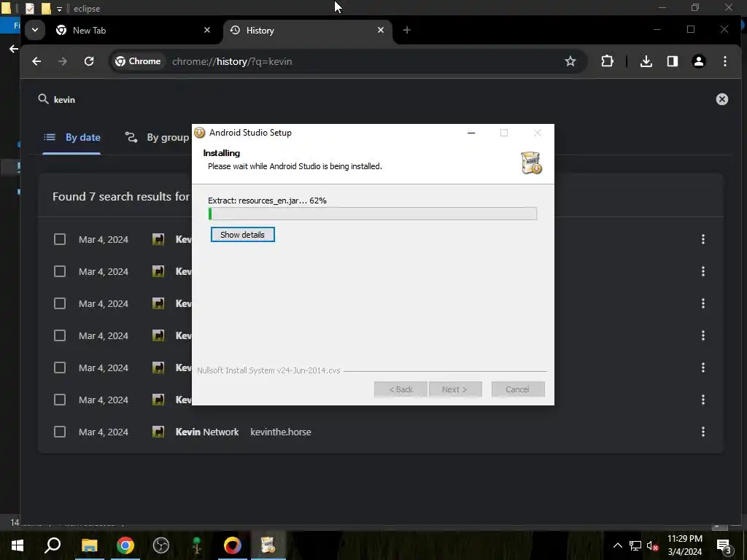Screen dimensions: 747x560
Task: Reload the Chrome history page
Action: point(89,61)
